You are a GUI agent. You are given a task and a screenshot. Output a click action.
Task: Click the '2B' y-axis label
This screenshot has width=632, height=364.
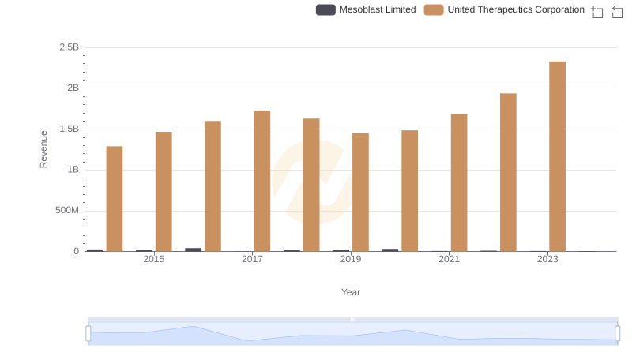tap(73, 88)
